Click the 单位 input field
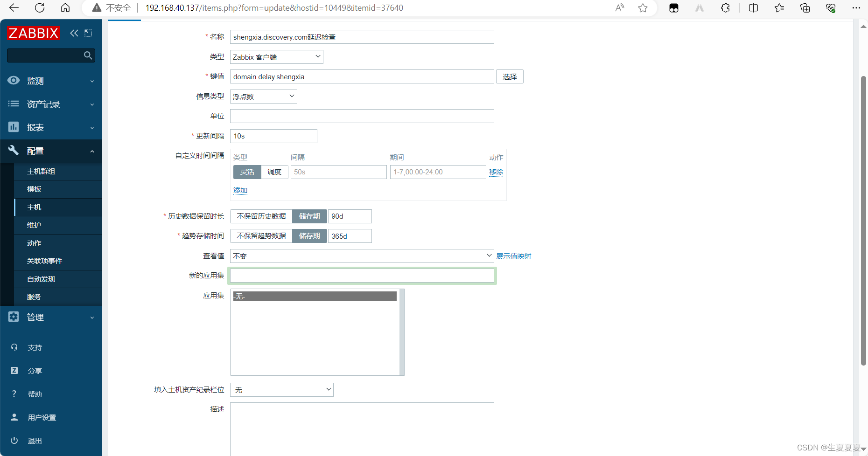This screenshot has height=456, width=868. coord(362,116)
